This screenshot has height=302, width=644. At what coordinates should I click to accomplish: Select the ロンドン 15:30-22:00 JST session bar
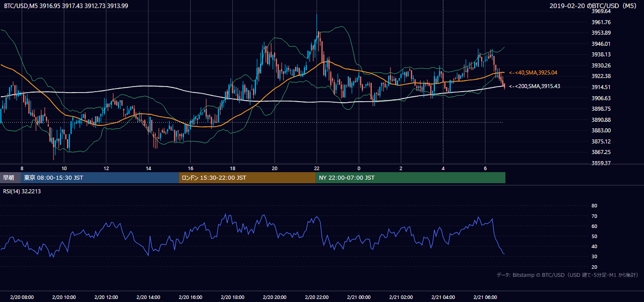click(247, 178)
